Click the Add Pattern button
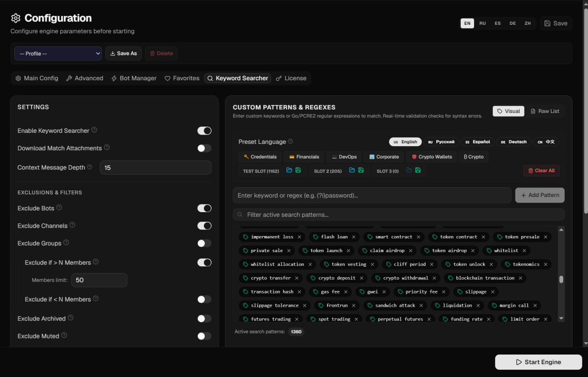 click(540, 195)
